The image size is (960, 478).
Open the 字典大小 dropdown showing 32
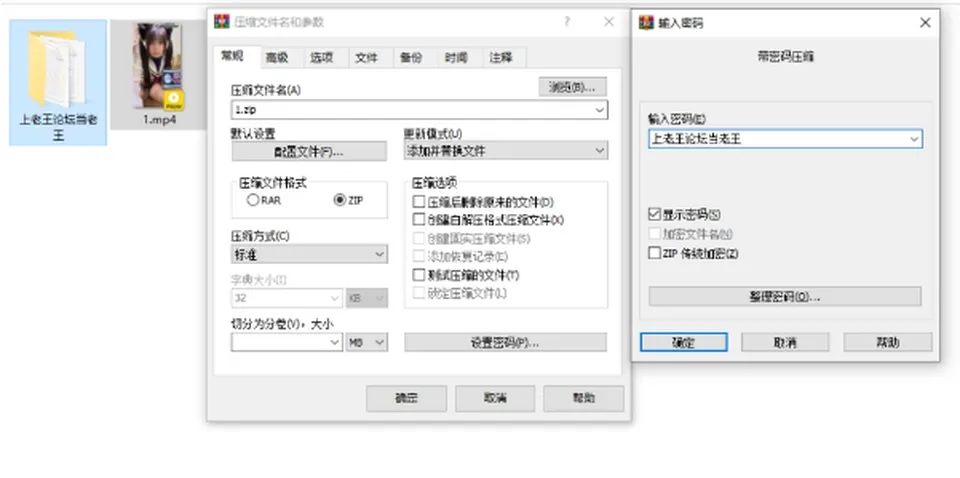coord(287,298)
